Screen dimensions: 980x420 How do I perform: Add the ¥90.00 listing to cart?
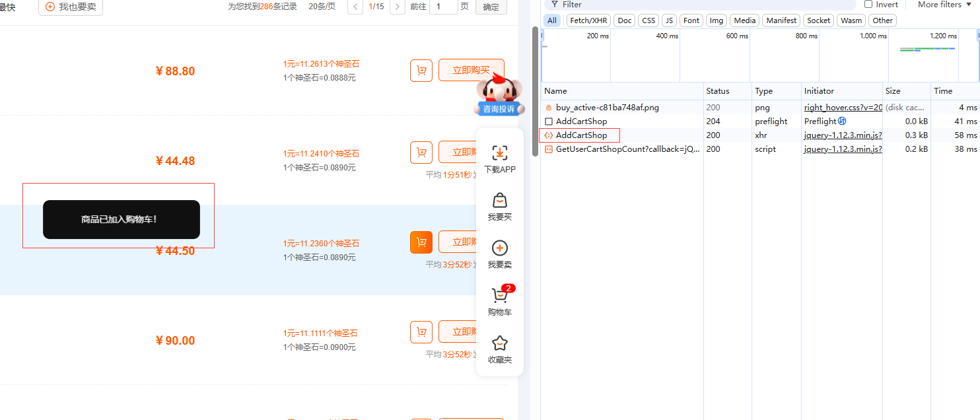pyautogui.click(x=421, y=332)
